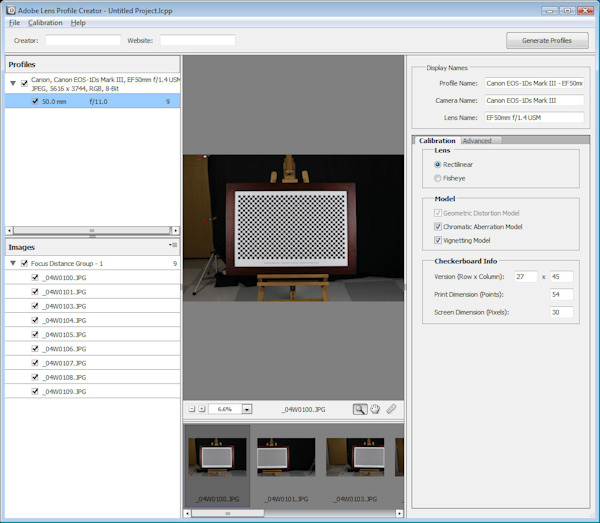This screenshot has height=523, width=600.
Task: Select the Zoom magnifier tool
Action: (359, 409)
